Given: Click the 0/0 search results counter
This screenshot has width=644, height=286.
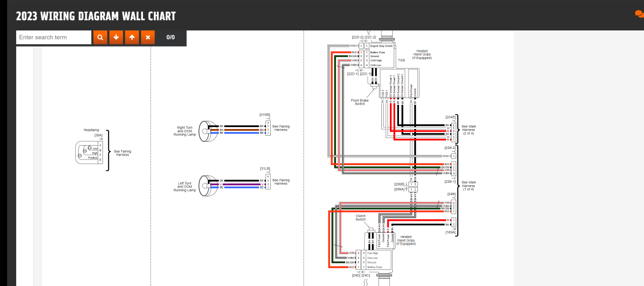Looking at the screenshot, I should pyautogui.click(x=171, y=37).
